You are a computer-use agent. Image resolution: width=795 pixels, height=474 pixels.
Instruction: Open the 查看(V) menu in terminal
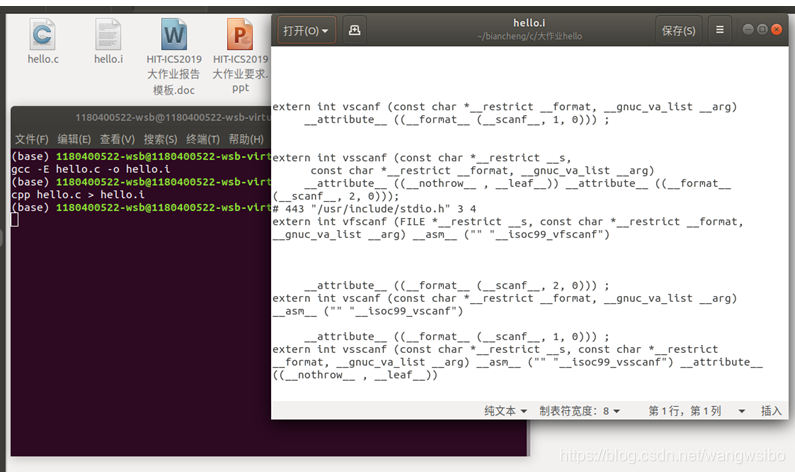click(117, 139)
